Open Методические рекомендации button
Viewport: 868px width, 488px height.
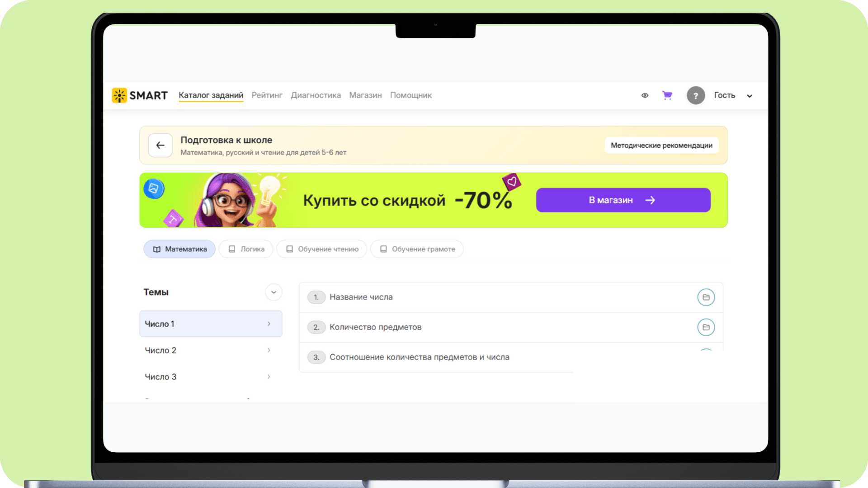[x=661, y=145]
